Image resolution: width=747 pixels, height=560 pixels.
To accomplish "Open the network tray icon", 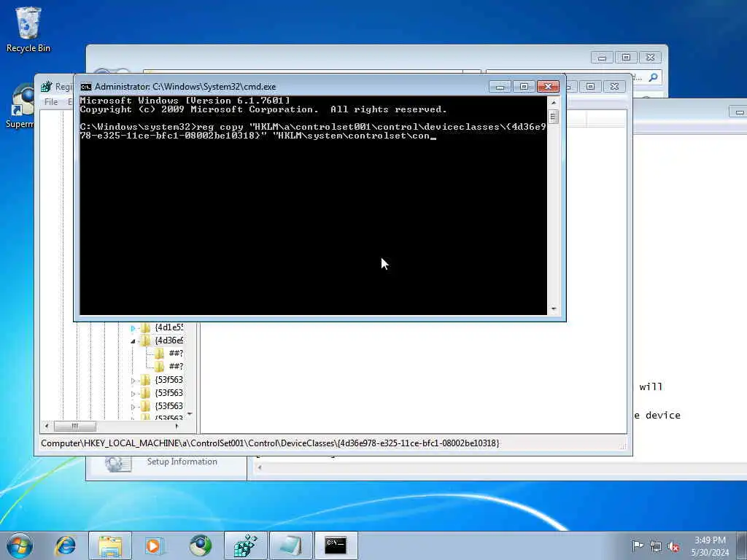I will tap(656, 546).
